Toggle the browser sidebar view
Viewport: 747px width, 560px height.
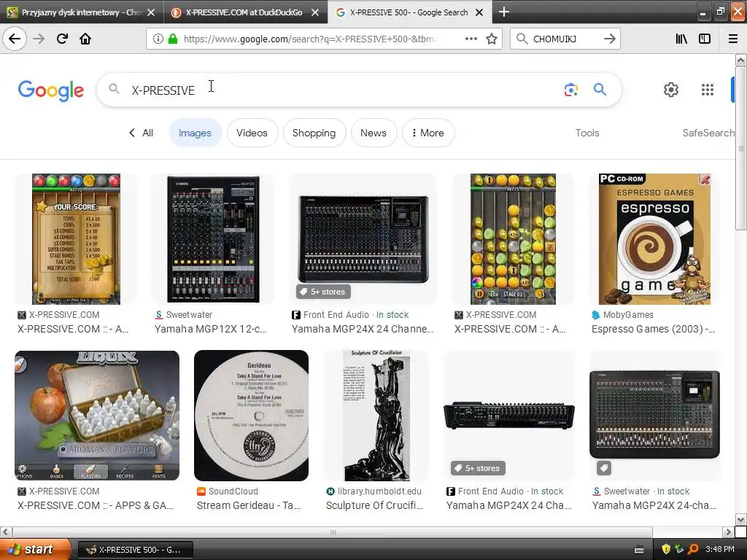(x=705, y=39)
